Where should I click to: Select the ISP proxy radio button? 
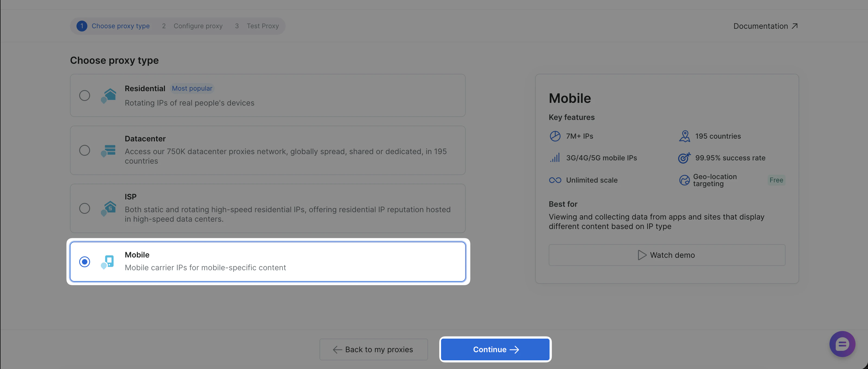coord(85,208)
